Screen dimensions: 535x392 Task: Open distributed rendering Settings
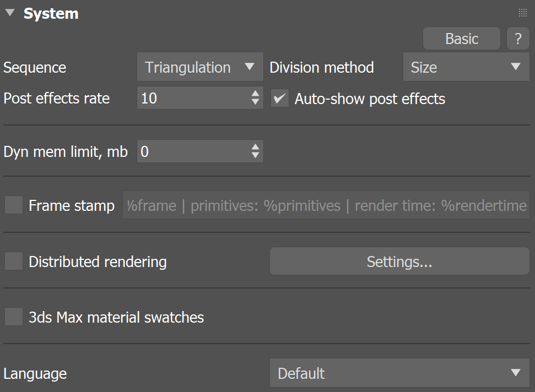click(399, 261)
